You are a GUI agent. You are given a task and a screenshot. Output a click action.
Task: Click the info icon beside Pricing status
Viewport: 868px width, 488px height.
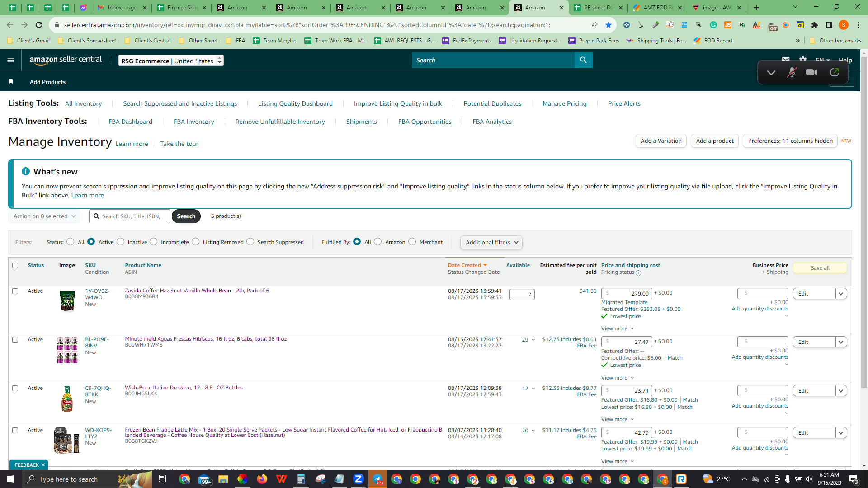click(638, 273)
